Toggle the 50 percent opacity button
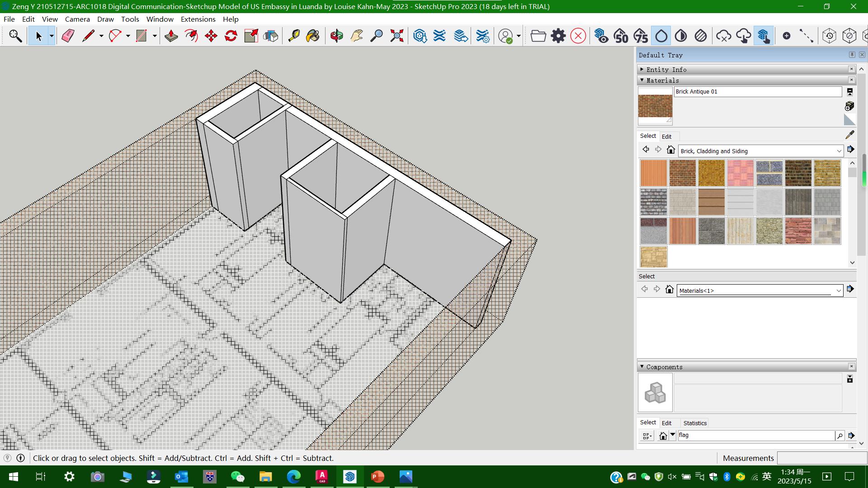The image size is (868, 488). click(621, 36)
